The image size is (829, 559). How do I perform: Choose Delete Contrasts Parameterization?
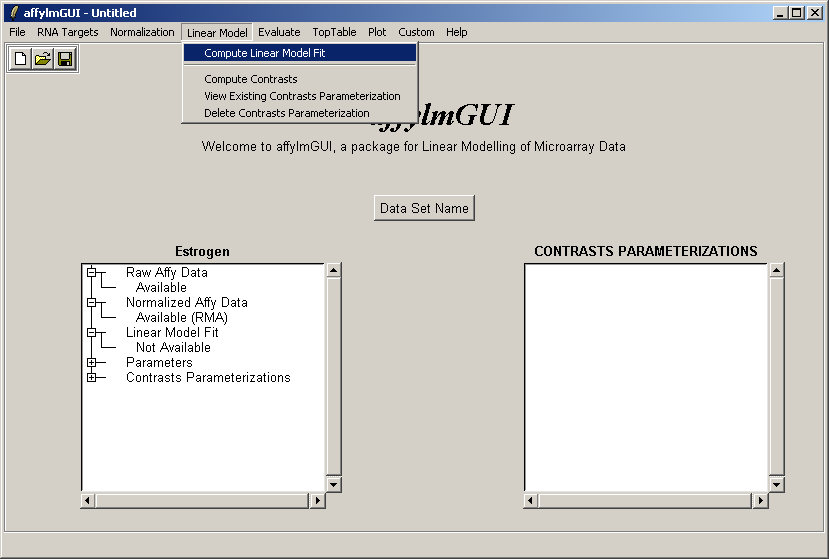click(286, 113)
